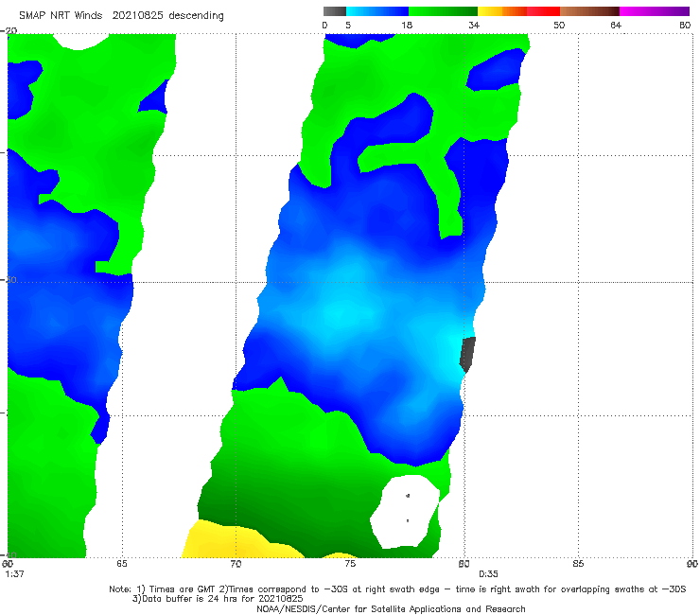Click the blue 5–18 segment of the color bar
Screen dimensions: 700x615
click(x=377, y=11)
